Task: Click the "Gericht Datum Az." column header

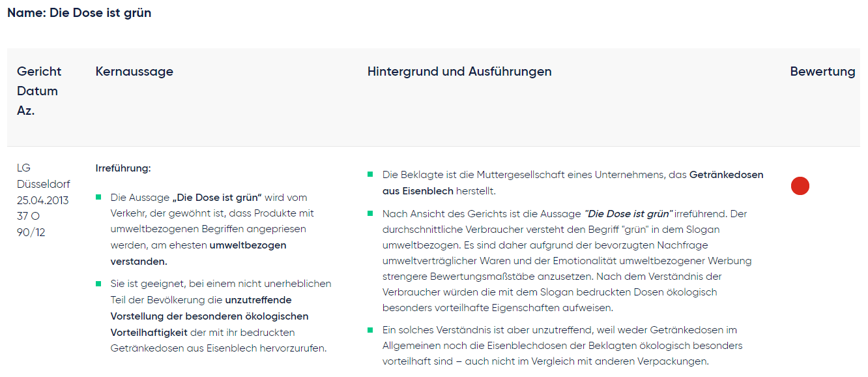Action: (39, 91)
